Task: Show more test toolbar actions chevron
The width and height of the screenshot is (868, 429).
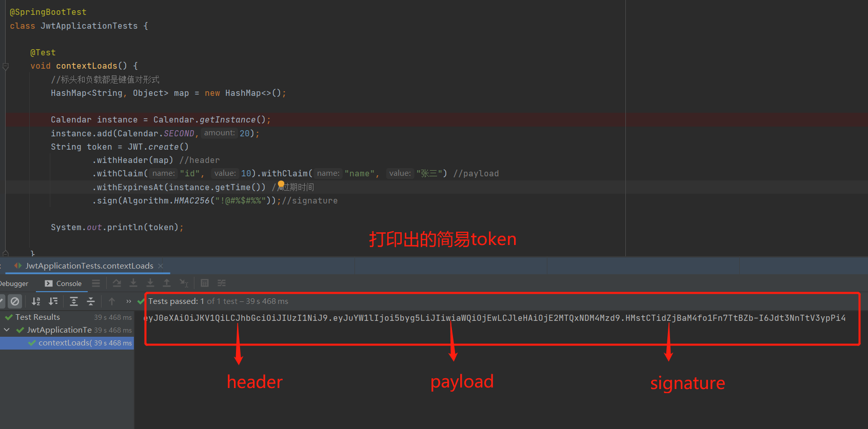Action: [129, 301]
